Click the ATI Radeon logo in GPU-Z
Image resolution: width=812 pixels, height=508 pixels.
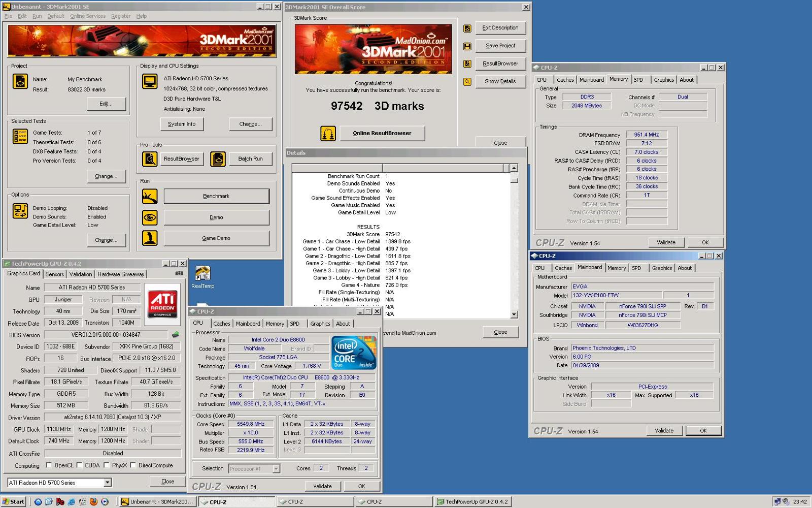(162, 304)
